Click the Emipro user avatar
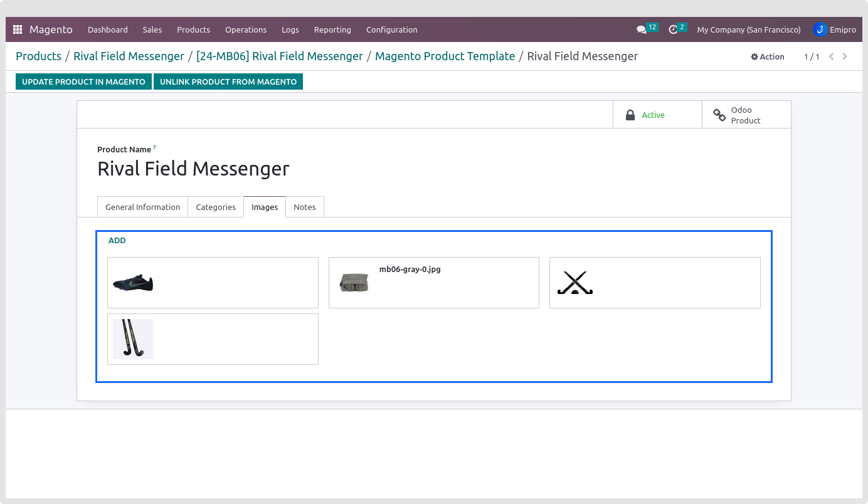Viewport: 868px width, 504px height. coord(820,29)
